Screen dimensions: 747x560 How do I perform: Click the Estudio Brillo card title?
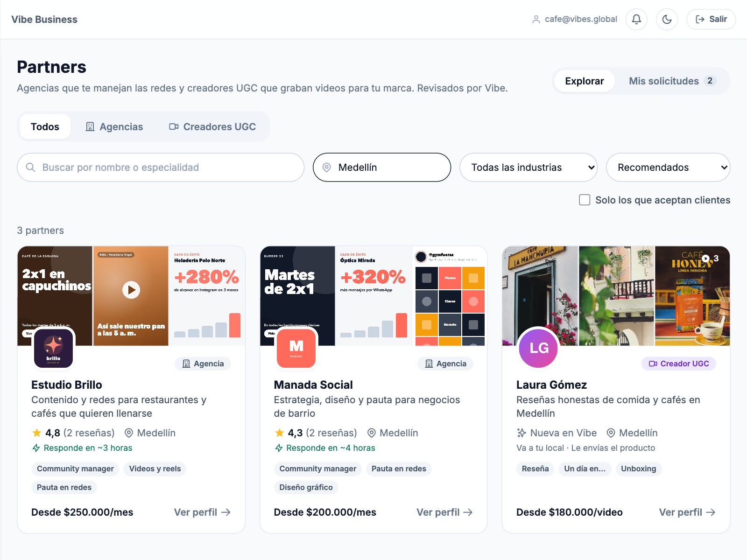[67, 385]
